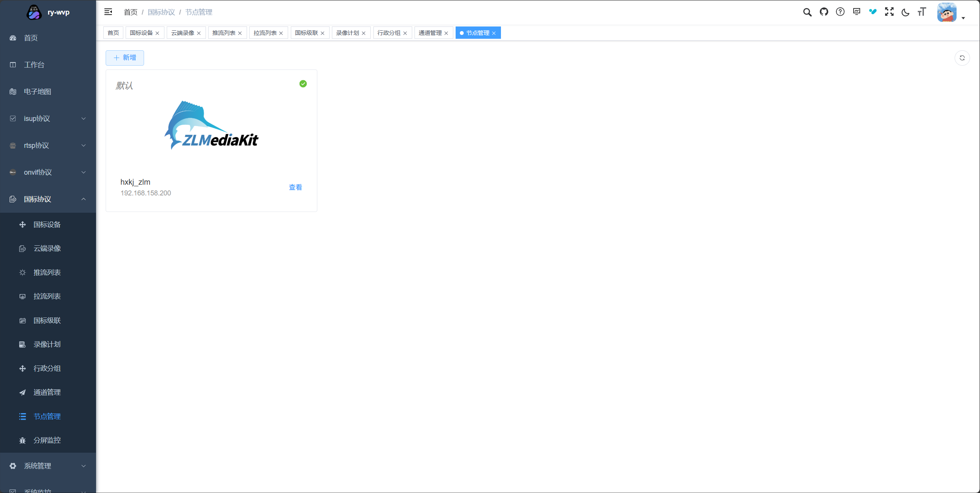Click 国标协议 in the breadcrumb
The height and width of the screenshot is (493, 980).
[x=161, y=12]
